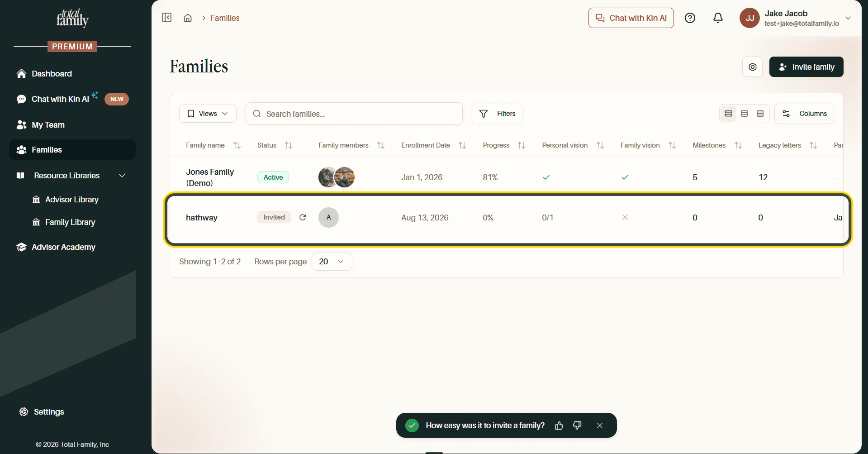Open My Team page
Viewport: 868px width, 454px height.
coord(72,125)
